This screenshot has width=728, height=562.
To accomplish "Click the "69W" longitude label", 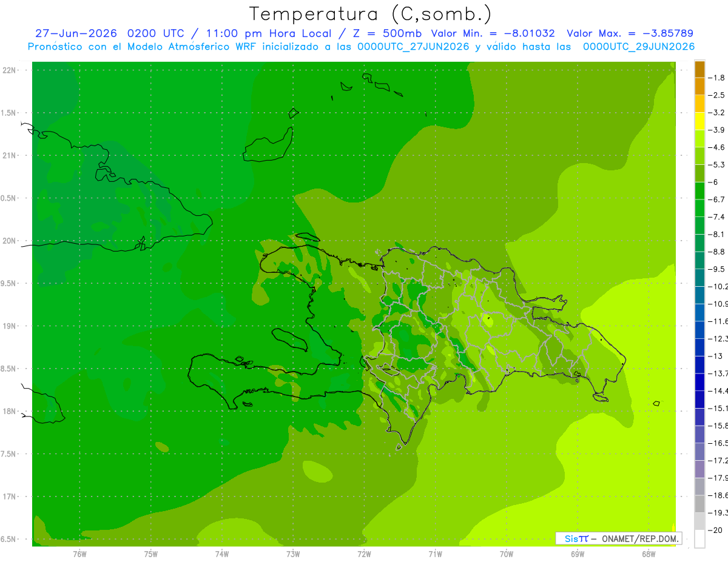I will click(x=577, y=554).
